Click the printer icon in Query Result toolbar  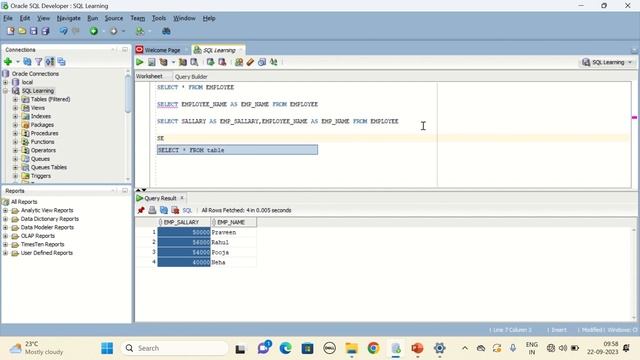click(152, 210)
